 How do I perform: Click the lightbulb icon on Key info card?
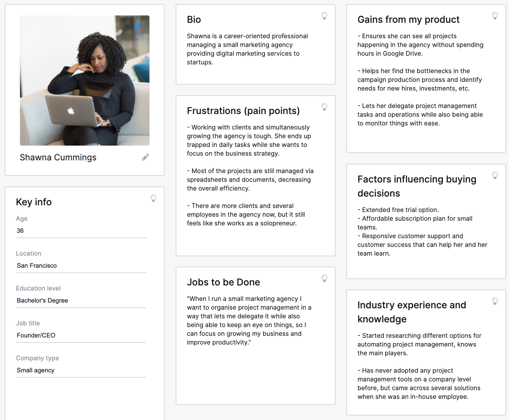pyautogui.click(x=154, y=199)
